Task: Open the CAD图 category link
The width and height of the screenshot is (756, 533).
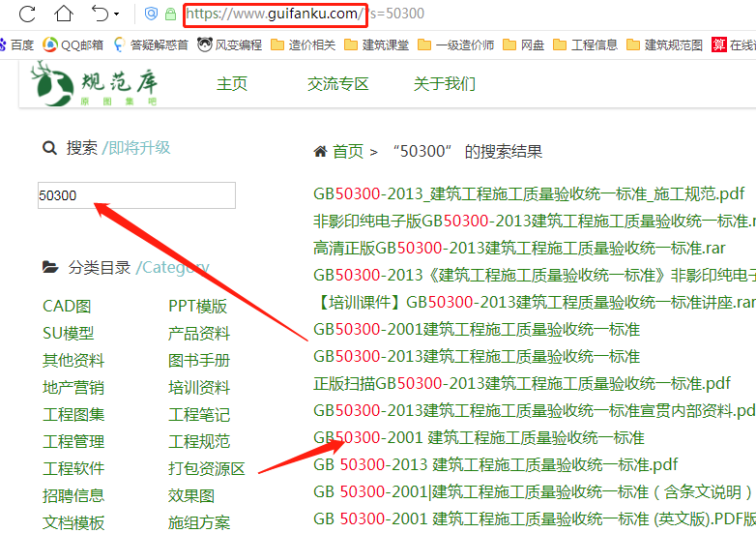Action: click(x=67, y=307)
